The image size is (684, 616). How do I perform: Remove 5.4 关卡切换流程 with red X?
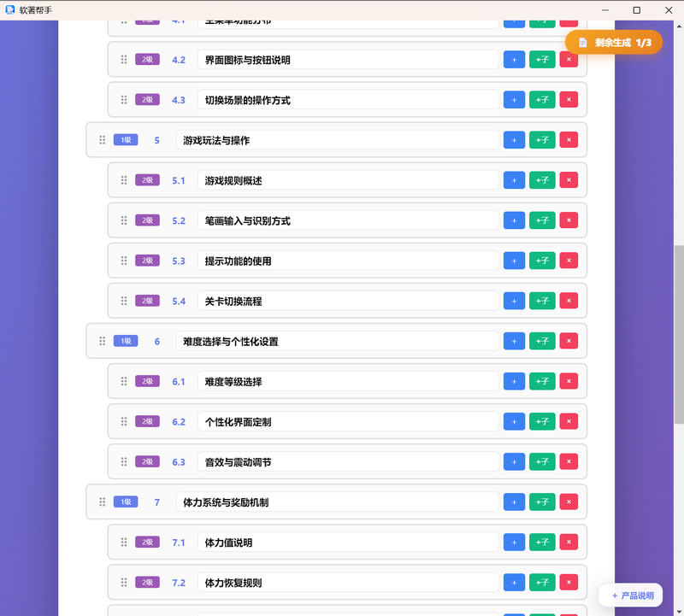tap(569, 301)
